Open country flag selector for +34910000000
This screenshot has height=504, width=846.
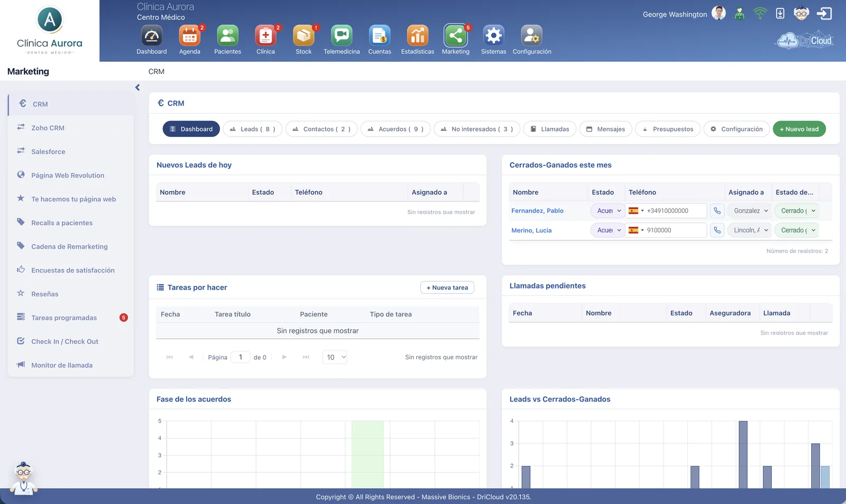[636, 211]
